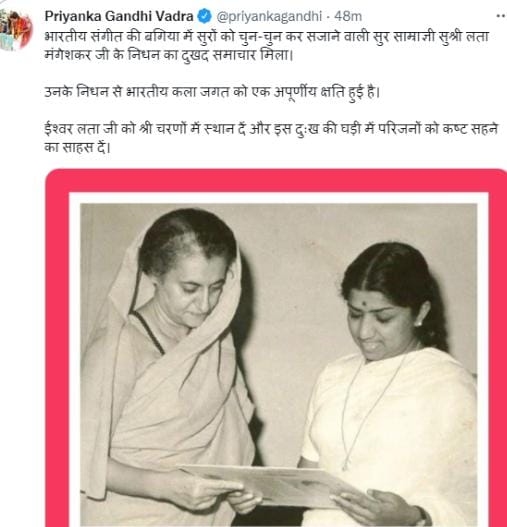Click the final line का साहस दें
The height and width of the screenshot is (527, 507).
coord(77,147)
